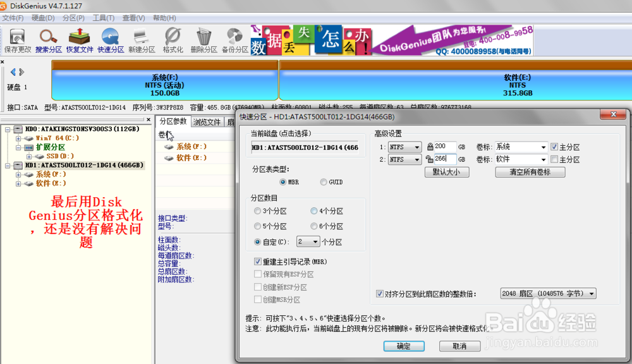
Task: Toggle 主分区 checkbox for partition 1
Action: point(554,147)
